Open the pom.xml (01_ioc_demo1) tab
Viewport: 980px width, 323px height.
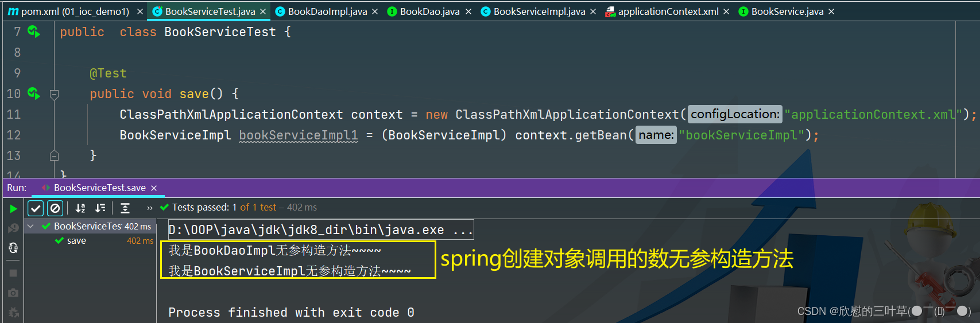(x=75, y=11)
